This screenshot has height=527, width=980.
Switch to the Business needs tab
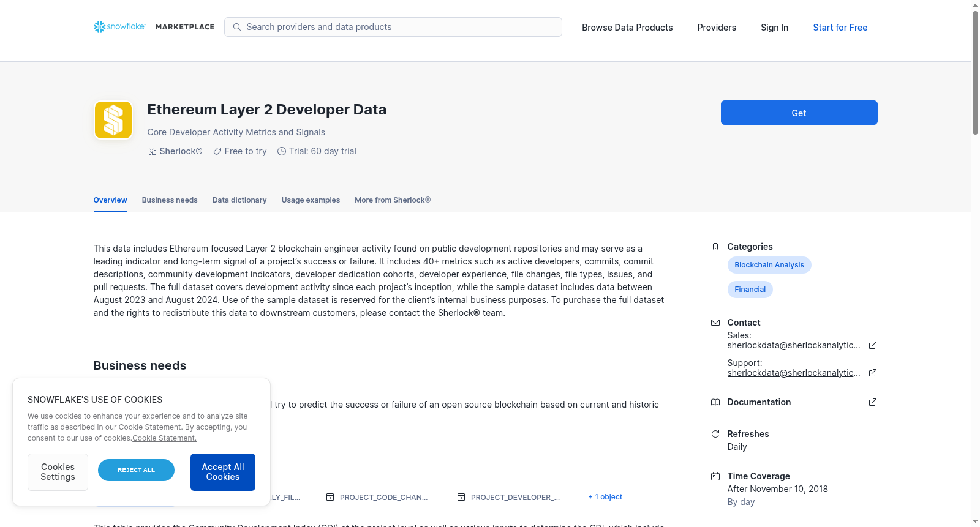[170, 200]
